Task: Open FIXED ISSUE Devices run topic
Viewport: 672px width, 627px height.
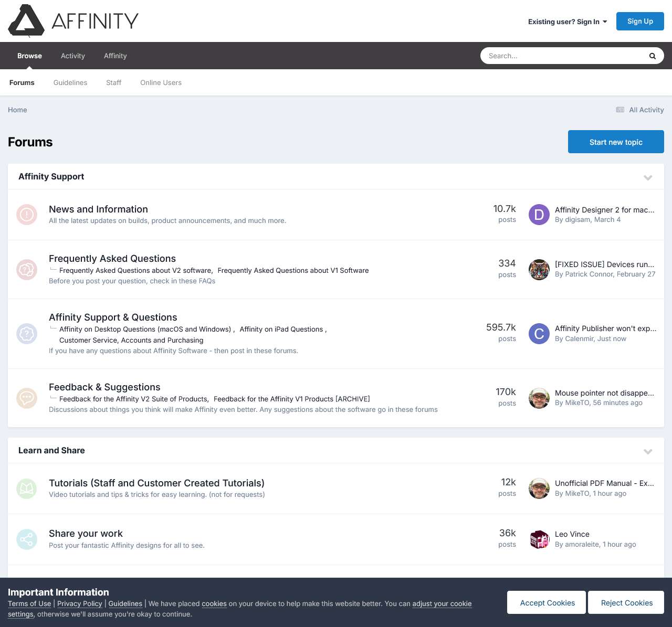Action: pyautogui.click(x=605, y=264)
